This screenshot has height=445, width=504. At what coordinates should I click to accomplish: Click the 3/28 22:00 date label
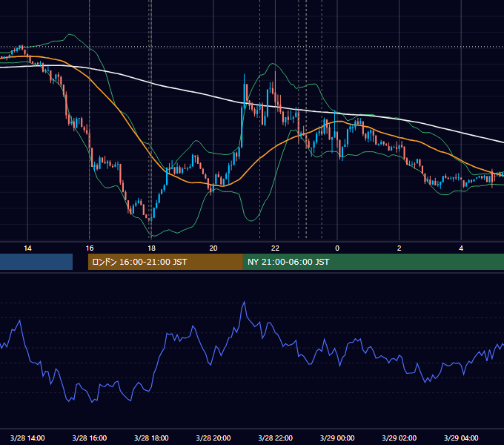pos(275,438)
